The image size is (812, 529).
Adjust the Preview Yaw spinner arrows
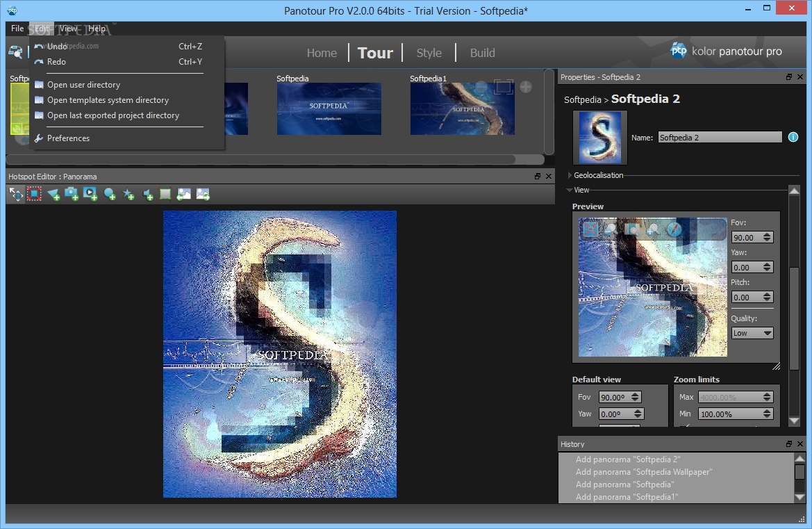pos(768,268)
